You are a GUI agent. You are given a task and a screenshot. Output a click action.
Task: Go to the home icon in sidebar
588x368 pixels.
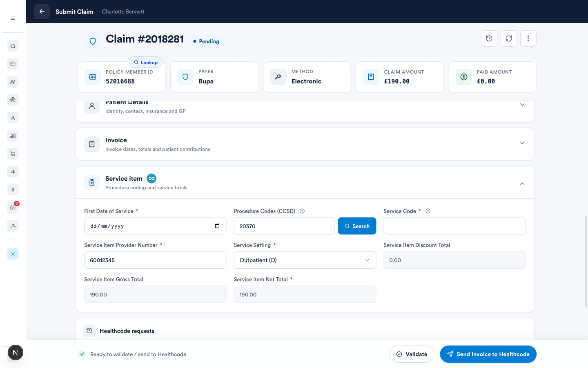[x=13, y=46]
